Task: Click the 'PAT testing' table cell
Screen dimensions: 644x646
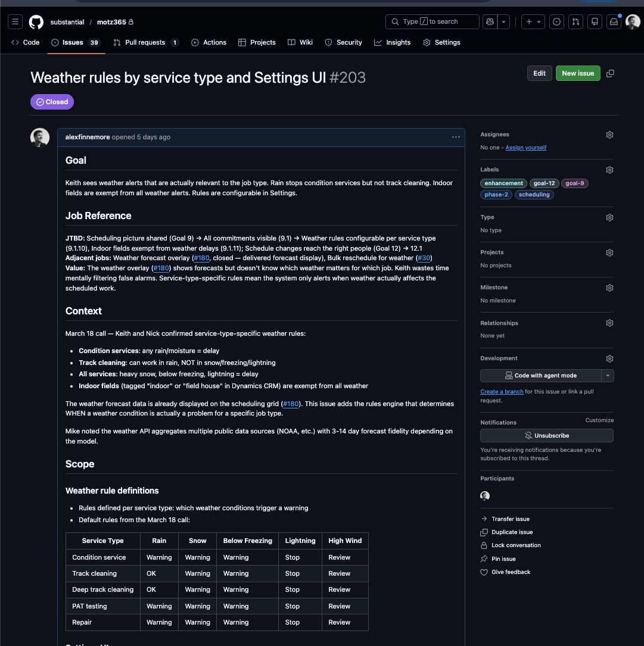Action: pyautogui.click(x=102, y=606)
